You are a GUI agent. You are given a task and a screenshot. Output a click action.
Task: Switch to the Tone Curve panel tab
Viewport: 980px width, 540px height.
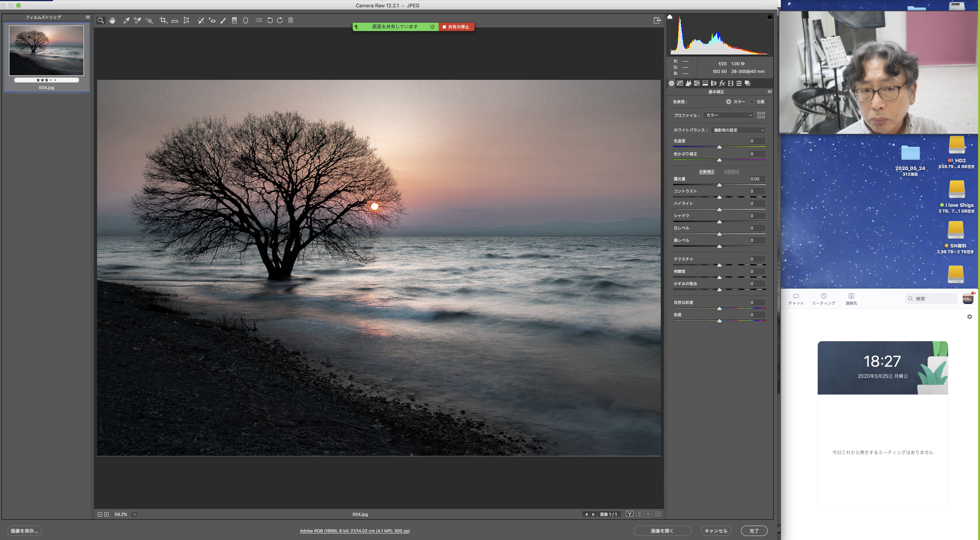(x=680, y=83)
